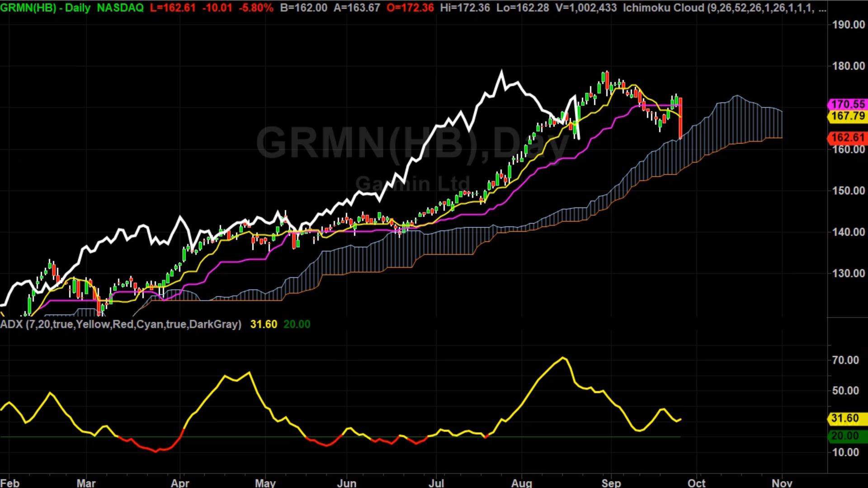Image resolution: width=868 pixels, height=488 pixels.
Task: Click the yellow 31.60 ADX axis tag
Action: [848, 418]
